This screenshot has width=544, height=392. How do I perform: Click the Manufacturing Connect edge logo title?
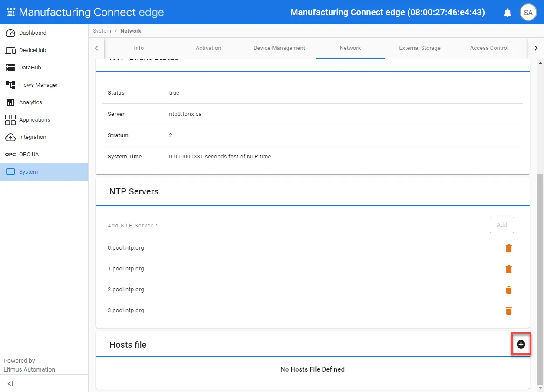[92, 12]
